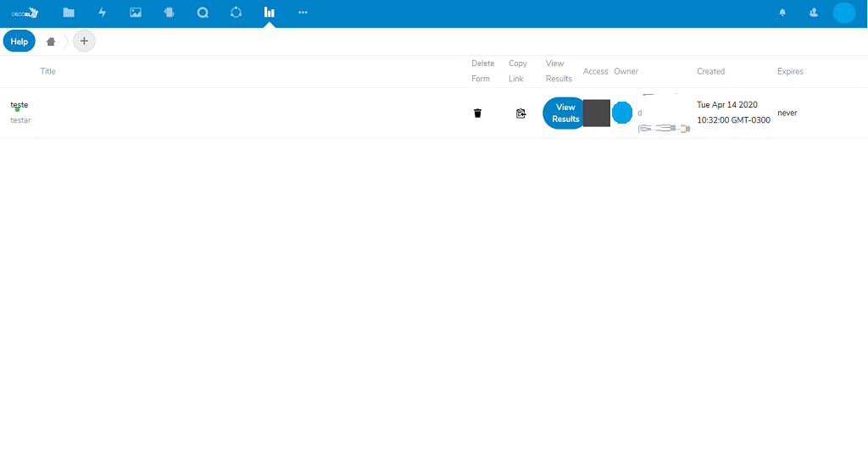This screenshot has height=476, width=868.
Task: Open the user avatar menu
Action: point(843,13)
